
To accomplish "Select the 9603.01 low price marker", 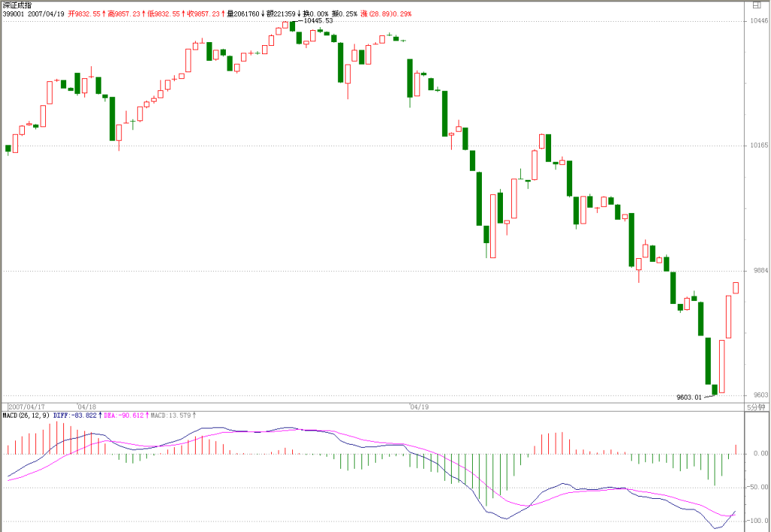I will pyautogui.click(x=690, y=397).
